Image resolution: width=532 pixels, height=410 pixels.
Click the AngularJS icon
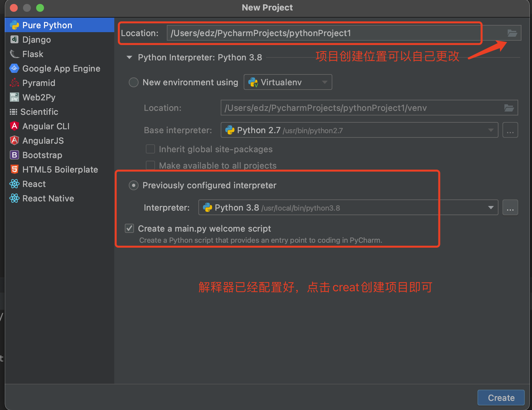click(x=14, y=141)
